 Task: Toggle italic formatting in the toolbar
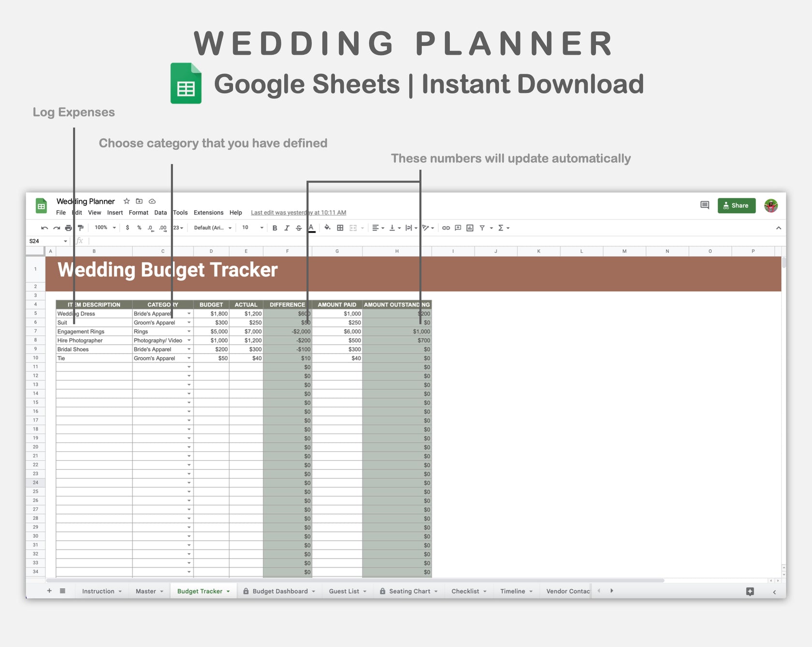(287, 228)
